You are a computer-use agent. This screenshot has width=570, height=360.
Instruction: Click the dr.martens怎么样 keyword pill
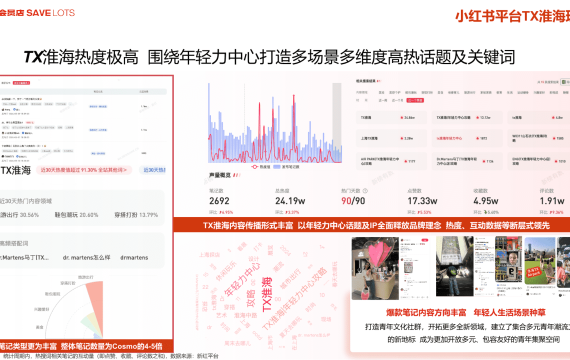(87, 257)
